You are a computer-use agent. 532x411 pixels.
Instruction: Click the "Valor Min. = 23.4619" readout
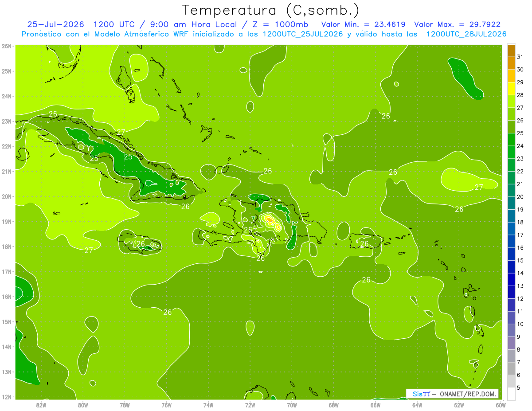click(363, 24)
